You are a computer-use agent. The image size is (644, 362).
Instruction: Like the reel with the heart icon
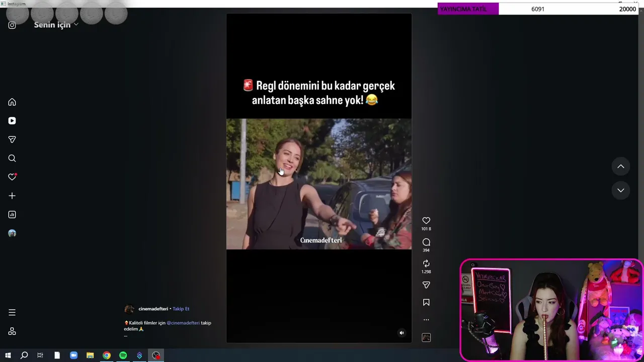426,220
